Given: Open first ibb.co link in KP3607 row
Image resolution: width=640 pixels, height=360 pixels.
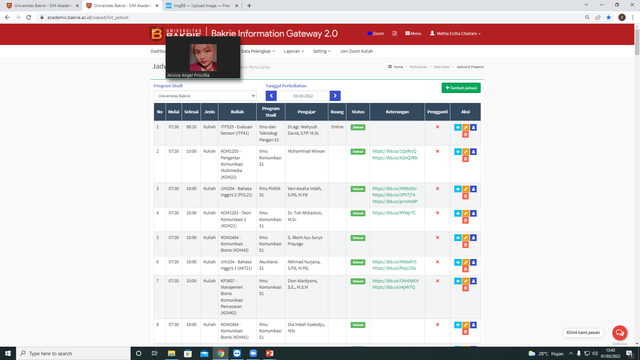Looking at the screenshot, I should tap(396, 281).
